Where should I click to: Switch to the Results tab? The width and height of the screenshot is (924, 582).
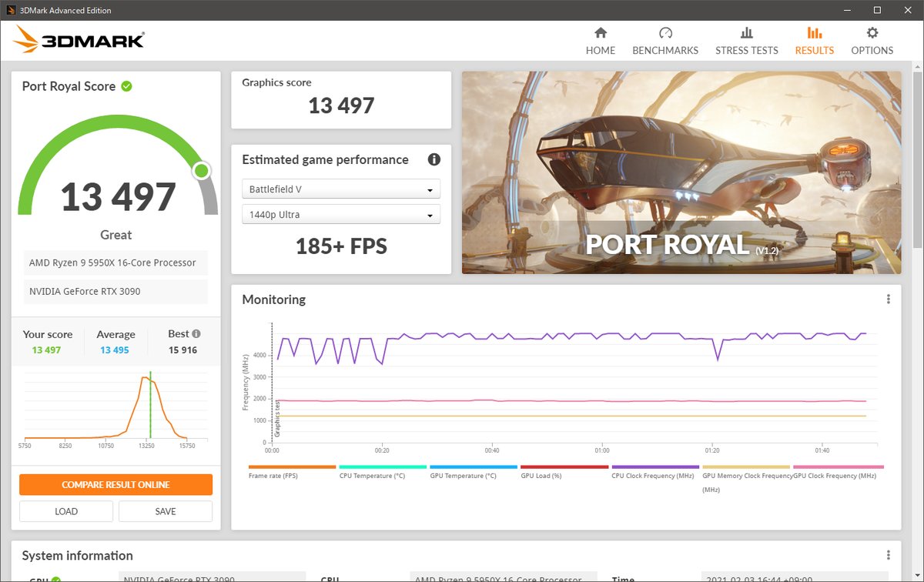click(x=815, y=40)
